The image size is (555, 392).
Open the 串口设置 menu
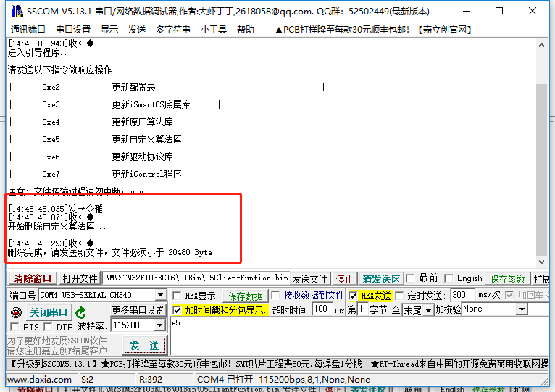pos(73,30)
